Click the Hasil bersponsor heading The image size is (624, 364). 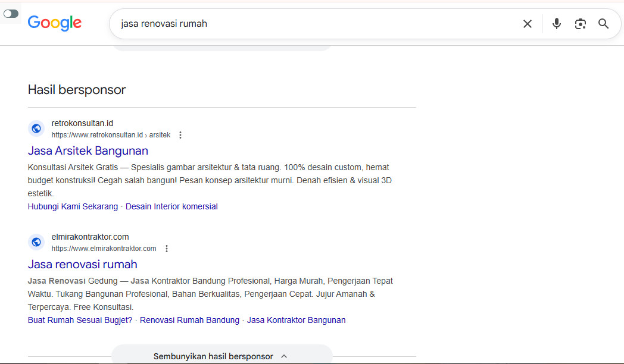tap(77, 90)
